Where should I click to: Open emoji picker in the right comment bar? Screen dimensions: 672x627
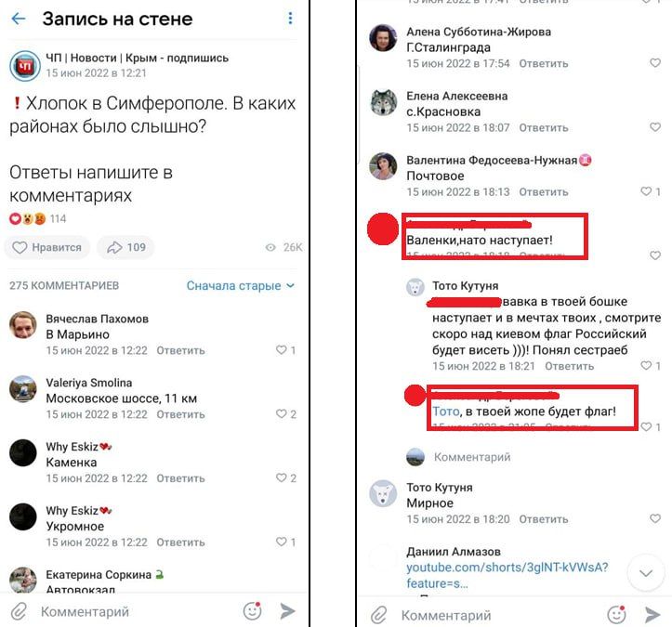click(616, 614)
